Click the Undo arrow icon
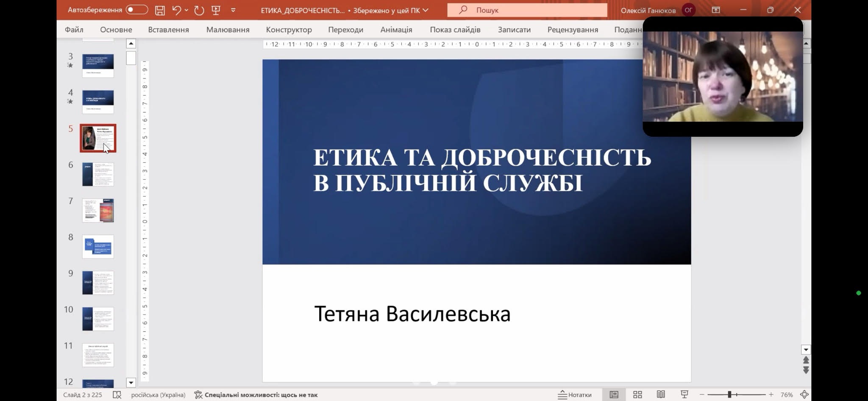The height and width of the screenshot is (401, 868). [177, 10]
